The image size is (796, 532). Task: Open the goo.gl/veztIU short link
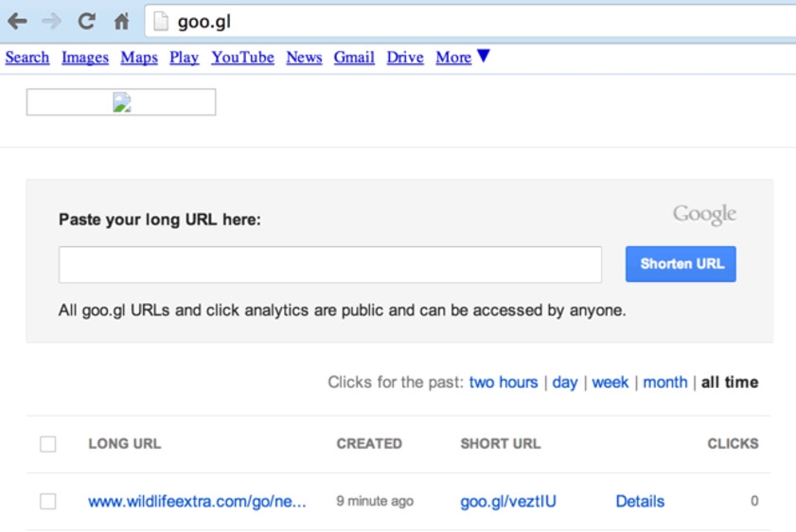[x=508, y=502]
